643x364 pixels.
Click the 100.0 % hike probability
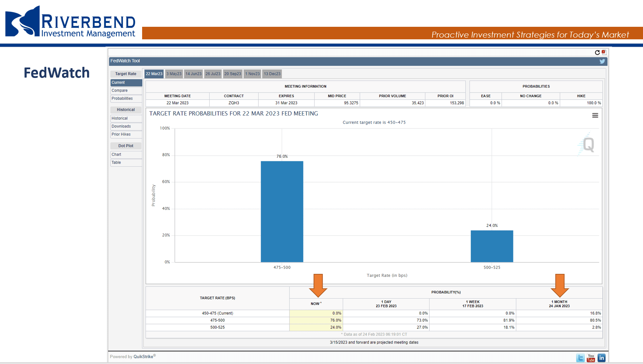pyautogui.click(x=594, y=103)
